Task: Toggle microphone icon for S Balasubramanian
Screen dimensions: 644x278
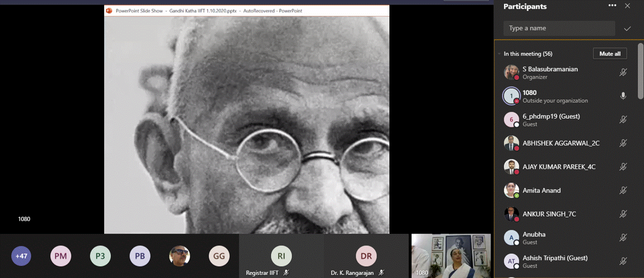Action: click(623, 73)
